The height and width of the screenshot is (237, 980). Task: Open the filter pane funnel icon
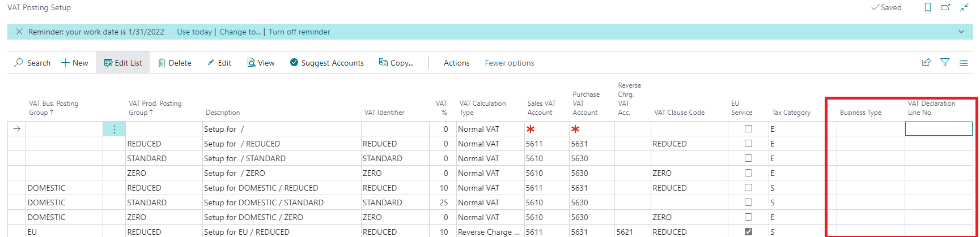[945, 63]
